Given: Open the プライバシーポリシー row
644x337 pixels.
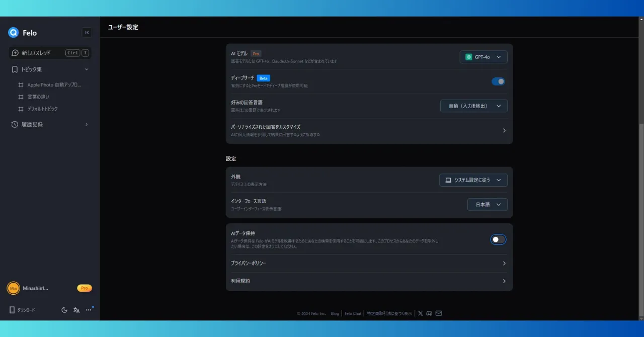Looking at the screenshot, I should (369, 264).
